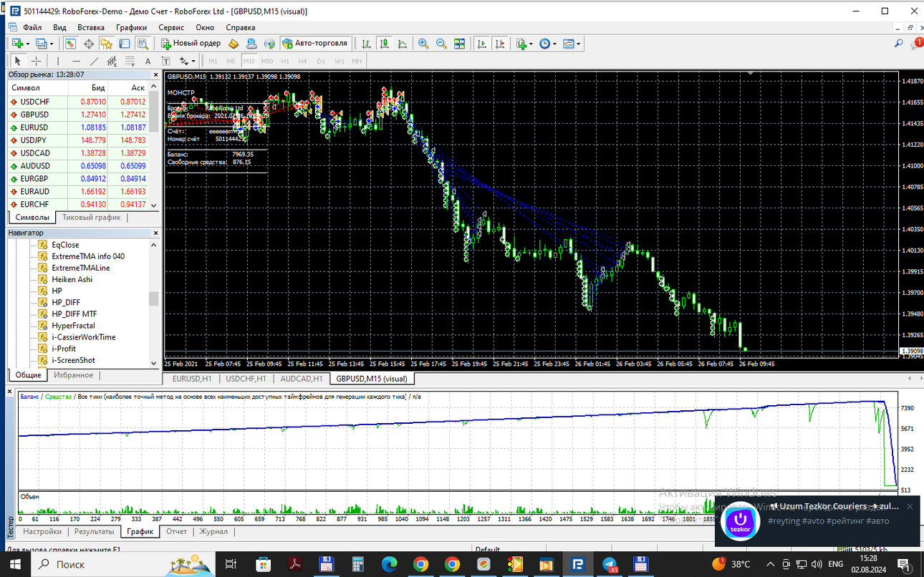This screenshot has width=924, height=577.
Task: Open the AUDCAD,H1 chart tab
Action: (x=303, y=378)
